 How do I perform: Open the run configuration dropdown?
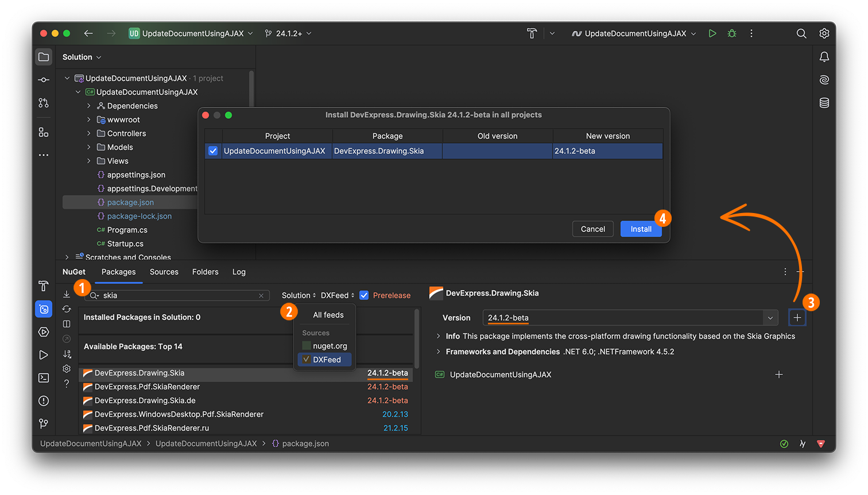point(634,33)
